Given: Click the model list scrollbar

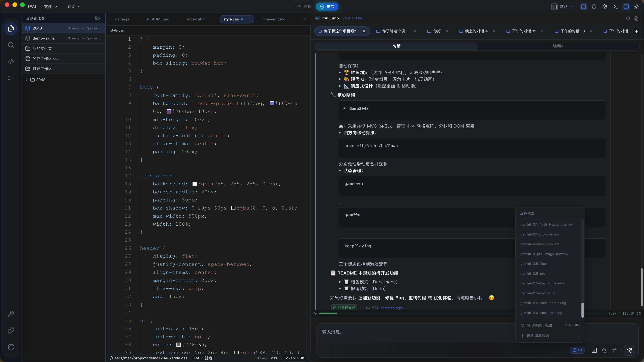Looking at the screenshot, I should click(x=582, y=310).
